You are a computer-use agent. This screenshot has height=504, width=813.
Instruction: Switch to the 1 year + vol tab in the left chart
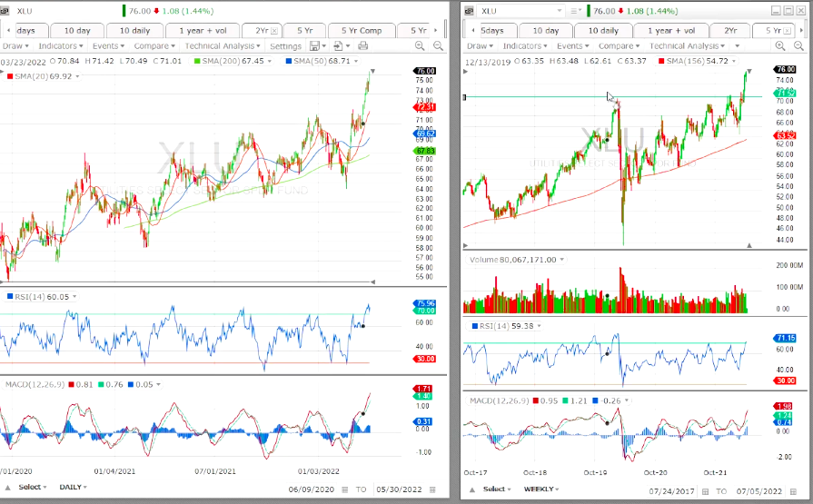coord(203,31)
